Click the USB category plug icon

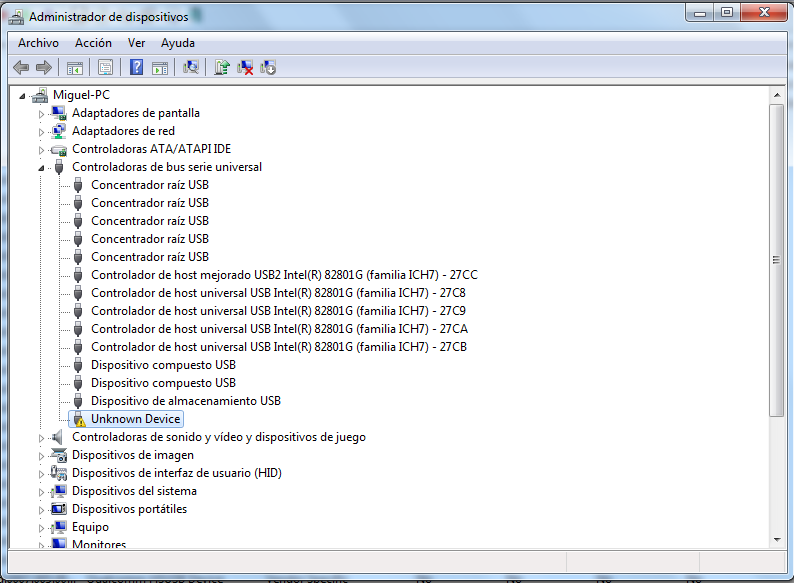(59, 167)
